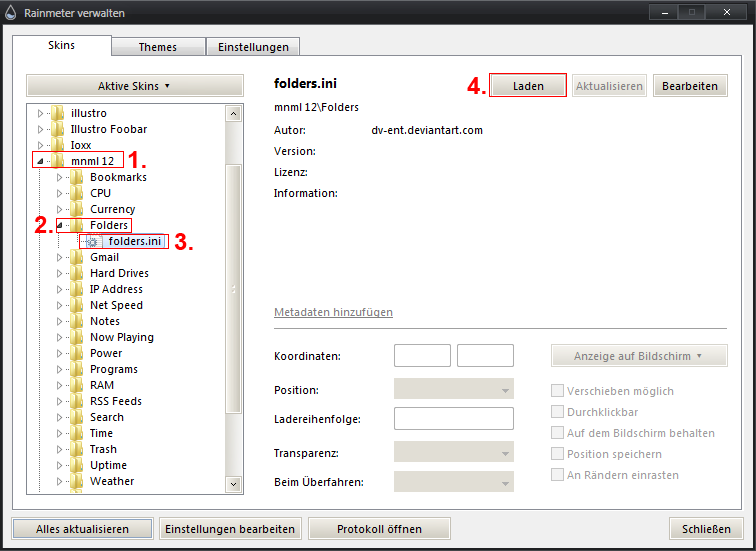Open the Aktive Skins dropdown

tap(134, 86)
